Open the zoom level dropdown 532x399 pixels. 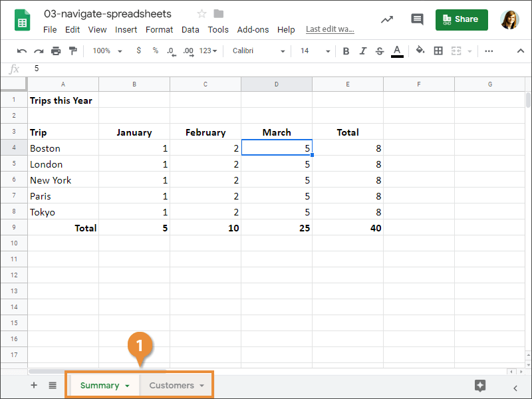pos(106,51)
